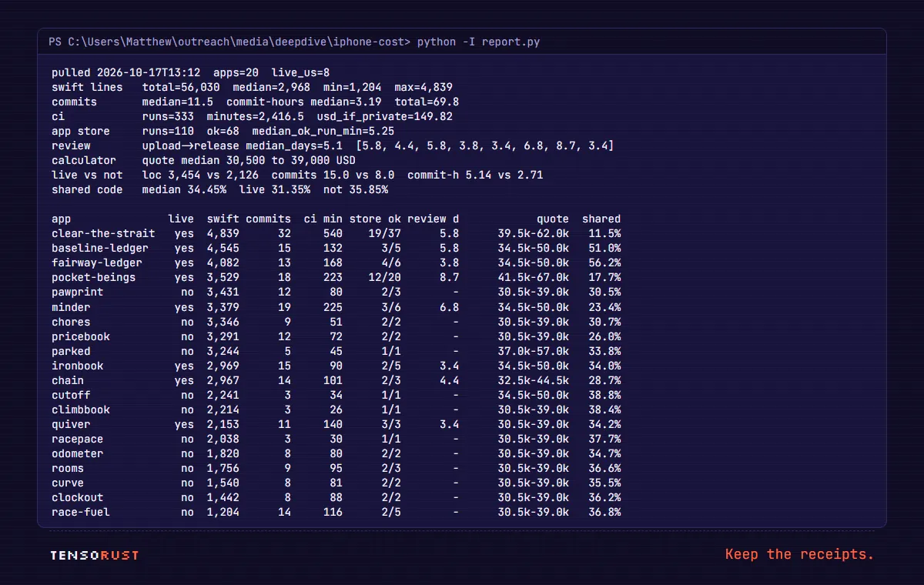The width and height of the screenshot is (924, 585).
Task: Click 'median=2,968' in swift lines row
Action: (x=271, y=87)
